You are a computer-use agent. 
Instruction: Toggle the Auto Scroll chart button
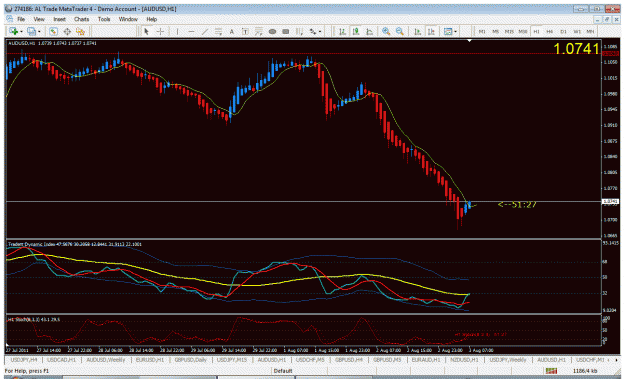417,31
